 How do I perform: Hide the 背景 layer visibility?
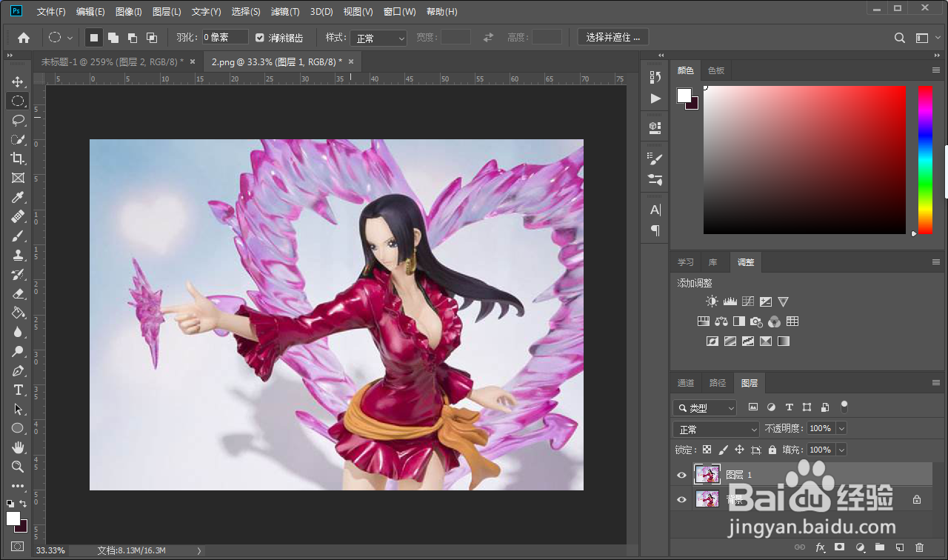point(682,499)
